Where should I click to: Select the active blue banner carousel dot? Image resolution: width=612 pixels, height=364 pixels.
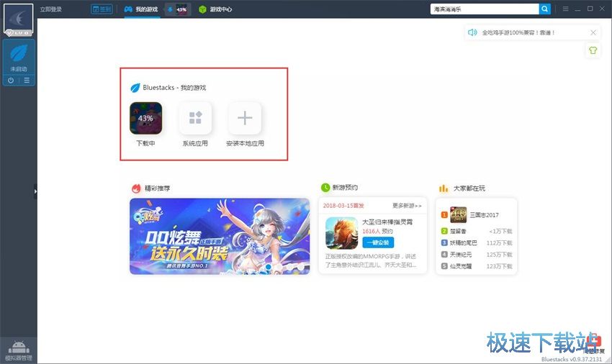(269, 267)
